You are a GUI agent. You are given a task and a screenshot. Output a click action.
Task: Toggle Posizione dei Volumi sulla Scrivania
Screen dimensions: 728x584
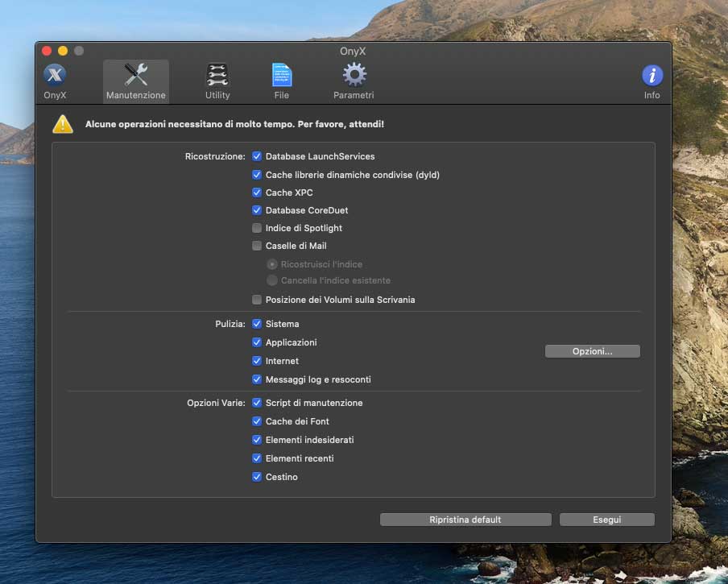[x=257, y=300]
